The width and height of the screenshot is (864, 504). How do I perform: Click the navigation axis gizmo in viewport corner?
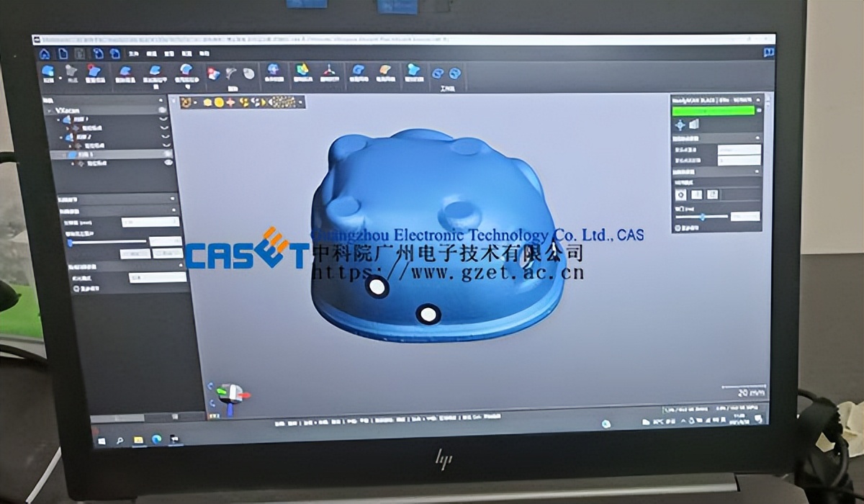tap(230, 391)
